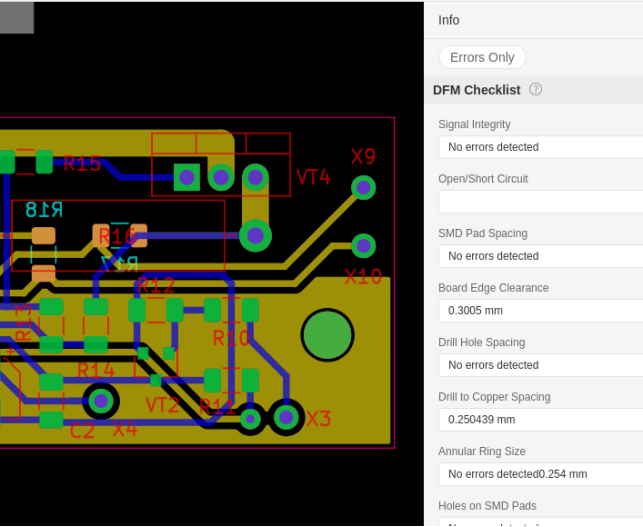Click the DFM Checklist section heading
Viewport: 643px width, 527px height.
(477, 90)
